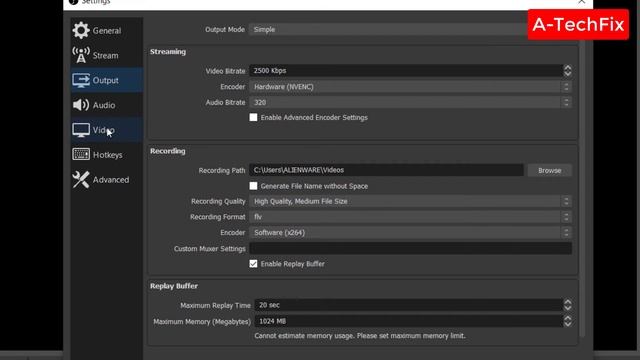The width and height of the screenshot is (640, 360).
Task: Click the Hotkeys keyboard icon
Action: pos(81,154)
